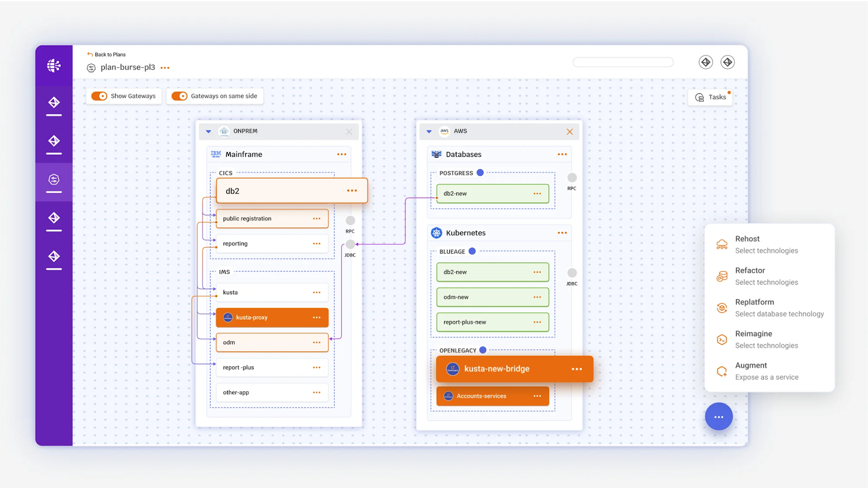Disable Gateways on same side
The image size is (868, 488).
pos(179,95)
